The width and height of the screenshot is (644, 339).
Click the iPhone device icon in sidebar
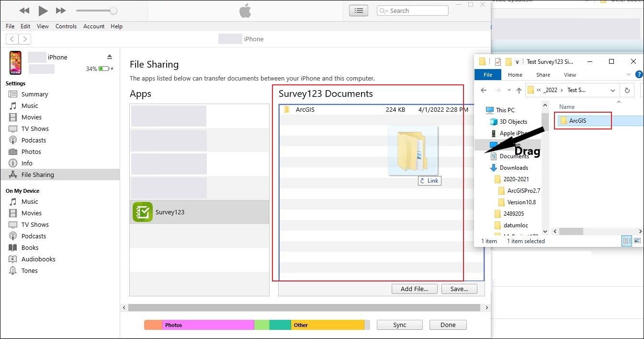click(15, 63)
